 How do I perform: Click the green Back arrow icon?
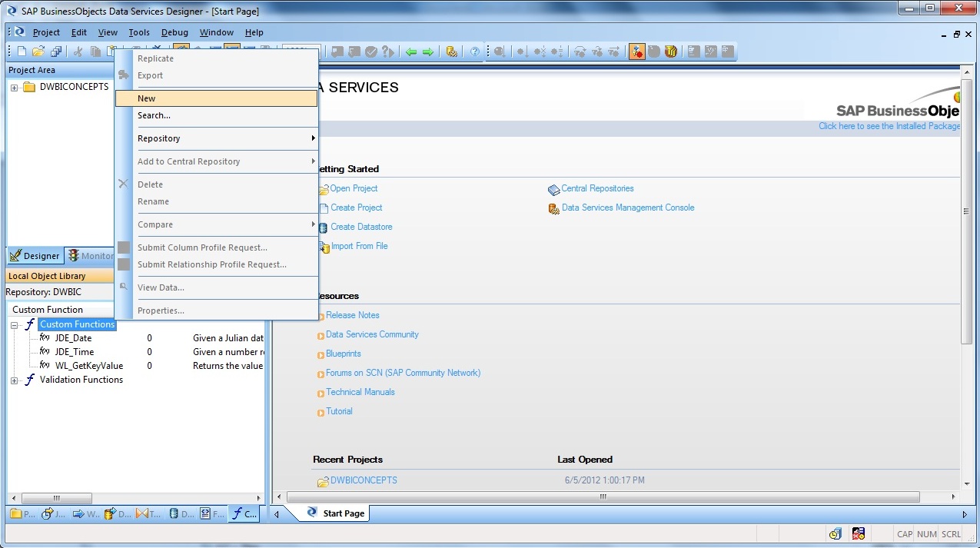tap(411, 51)
